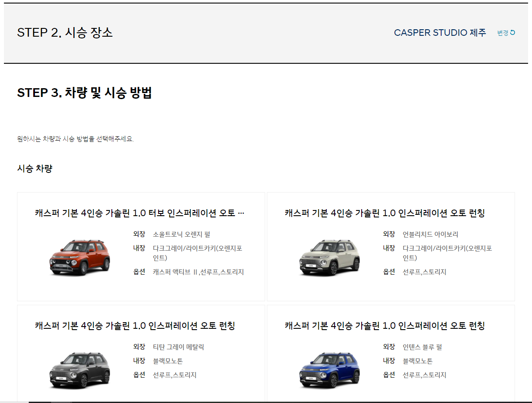Click text 소울트로닉 오렌지 펄
This screenshot has height=403, width=532.
click(x=182, y=234)
